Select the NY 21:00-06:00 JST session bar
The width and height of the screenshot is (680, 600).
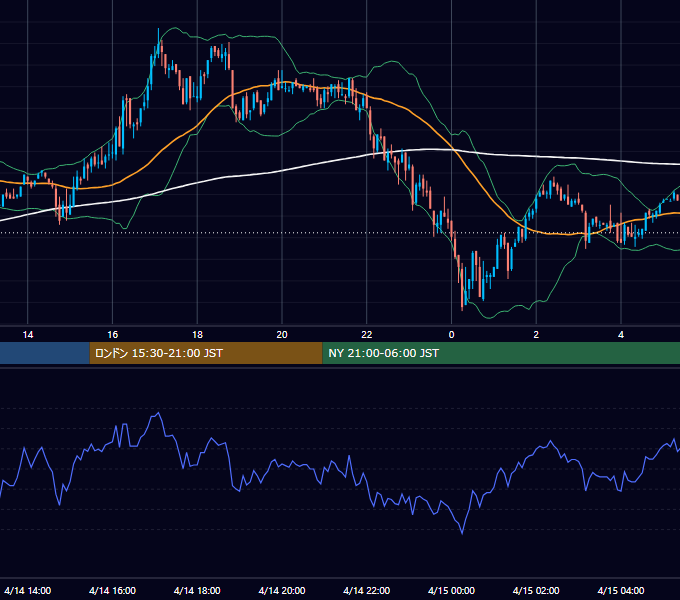pyautogui.click(x=501, y=353)
